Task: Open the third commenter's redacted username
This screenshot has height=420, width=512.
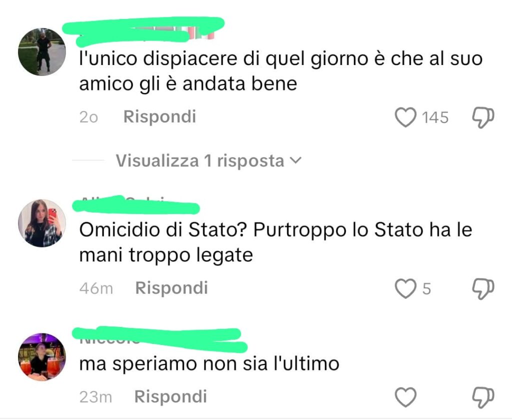Action: 159,339
